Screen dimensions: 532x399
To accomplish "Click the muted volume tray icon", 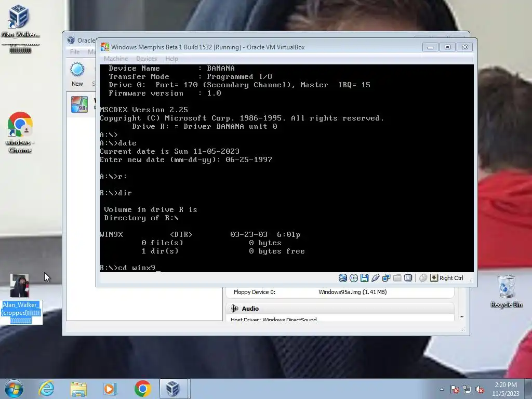I will point(480,389).
